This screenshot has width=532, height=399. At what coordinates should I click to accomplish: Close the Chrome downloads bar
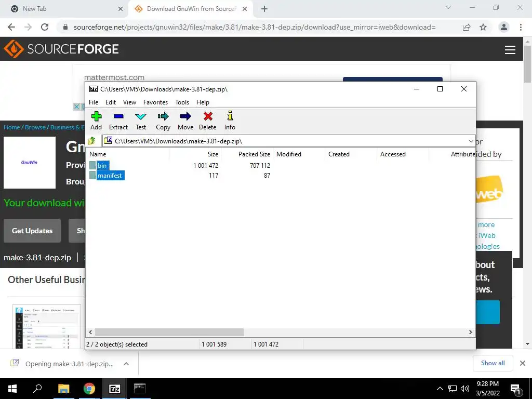pyautogui.click(x=523, y=363)
